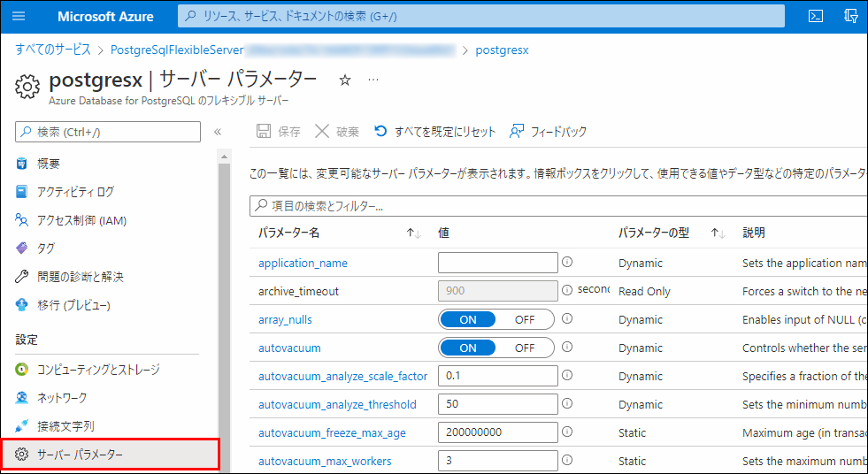Click the info icon for archive_timeout
The image size is (868, 474).
[567, 290]
